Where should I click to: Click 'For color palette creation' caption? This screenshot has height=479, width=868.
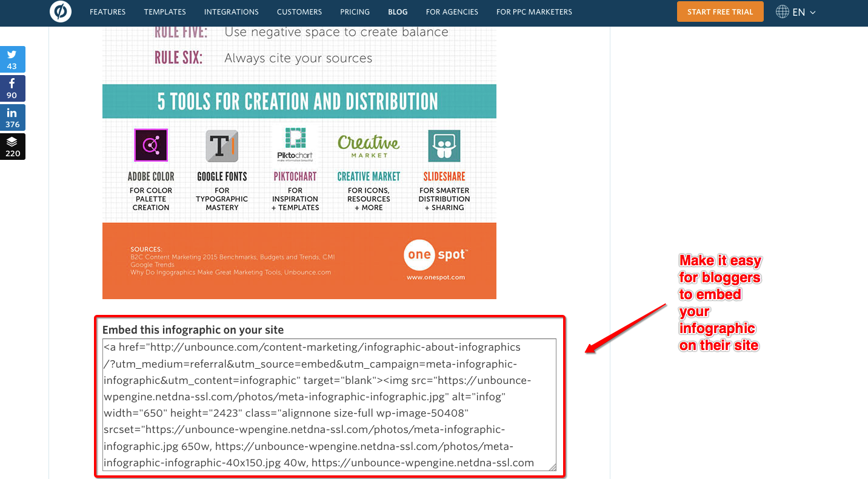pos(151,199)
